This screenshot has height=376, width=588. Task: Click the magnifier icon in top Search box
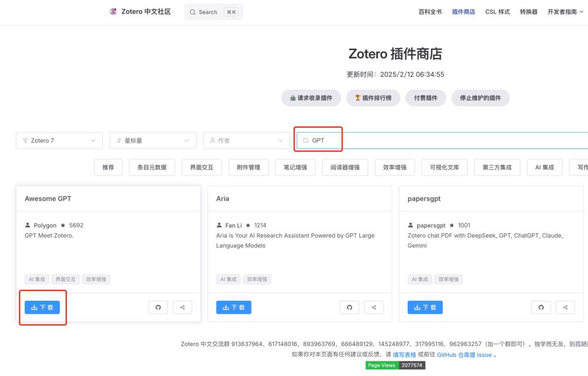click(x=192, y=12)
